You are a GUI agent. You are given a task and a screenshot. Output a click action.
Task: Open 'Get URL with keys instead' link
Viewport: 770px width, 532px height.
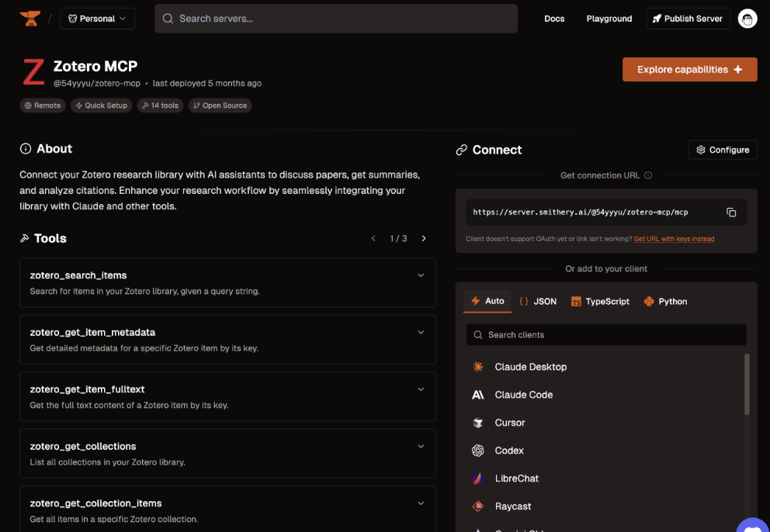coord(674,239)
